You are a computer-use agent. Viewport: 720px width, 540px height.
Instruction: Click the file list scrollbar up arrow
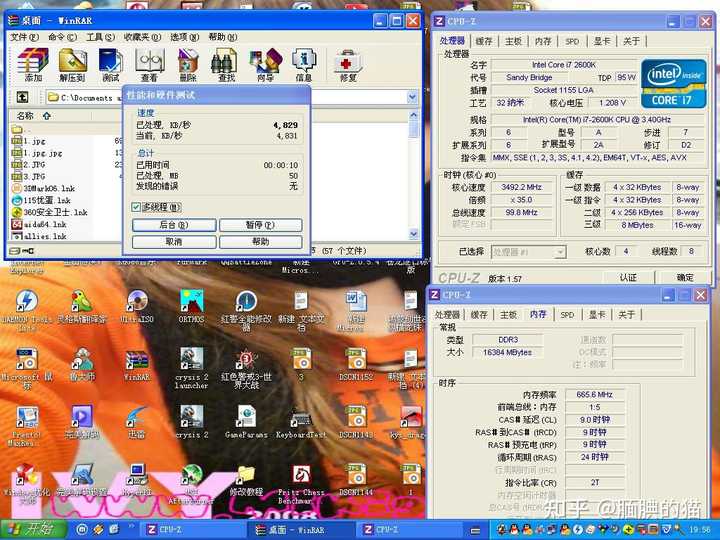[x=413, y=115]
